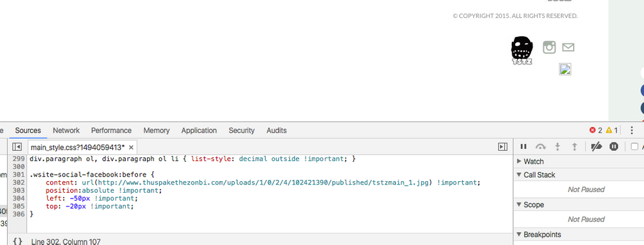Collapse the Scope section

click(x=531, y=205)
